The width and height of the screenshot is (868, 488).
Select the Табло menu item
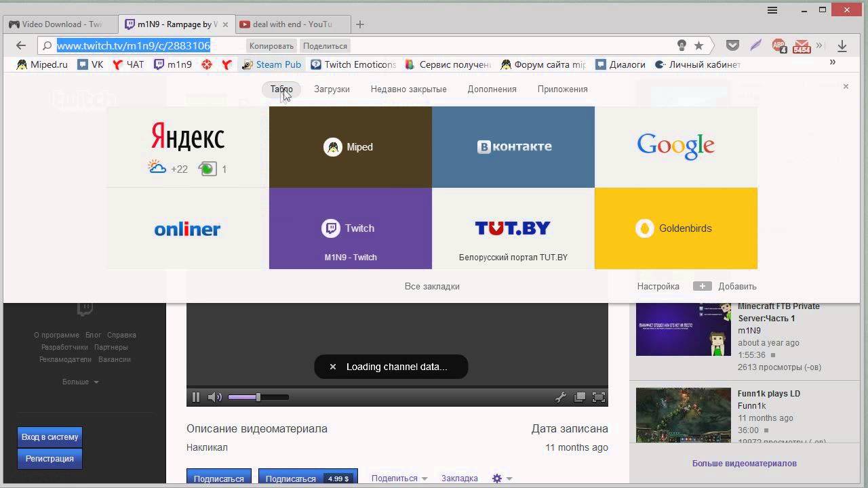tap(281, 89)
